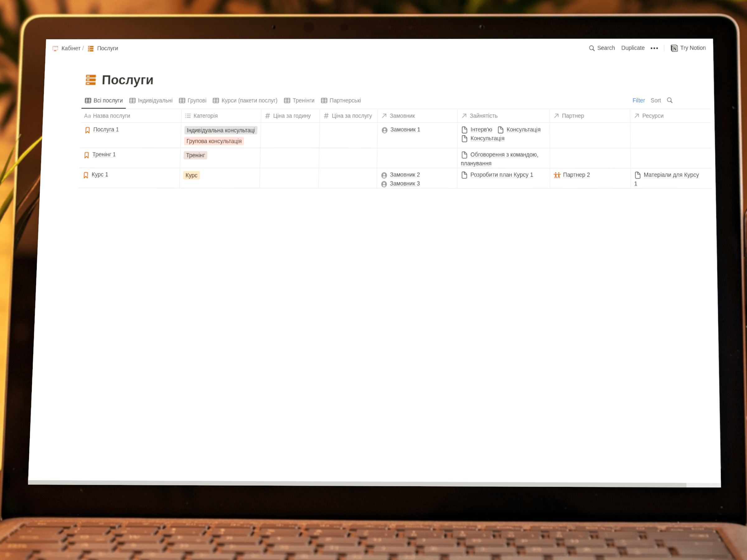The image size is (747, 560).
Task: Switch to the Курси (пакети послуг) tab
Action: (245, 100)
